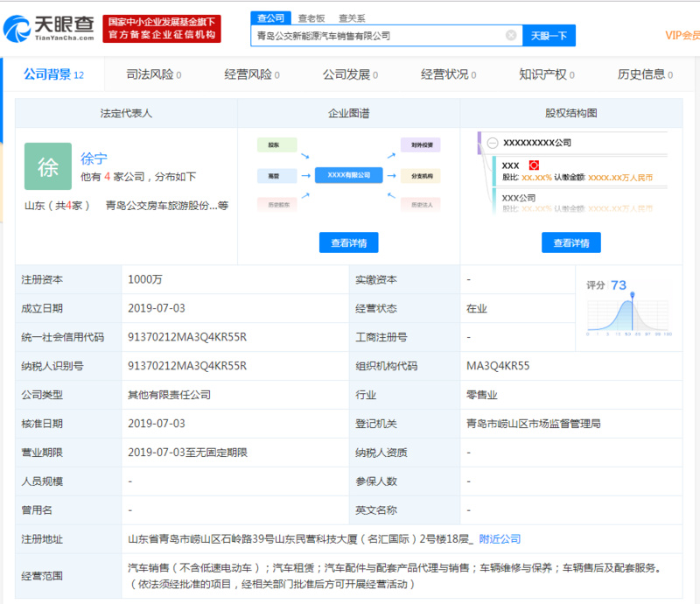Click 查看详情 under 股权结构图
The height and width of the screenshot is (604, 700).
tap(571, 242)
